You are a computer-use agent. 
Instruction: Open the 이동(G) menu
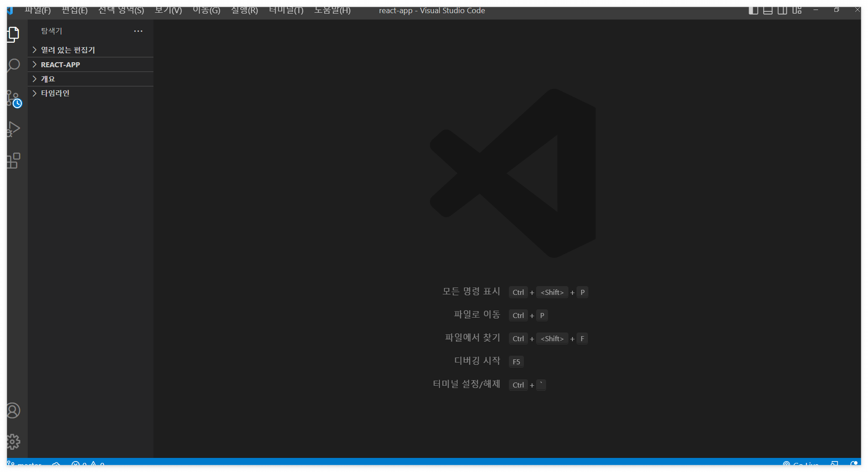coord(207,10)
